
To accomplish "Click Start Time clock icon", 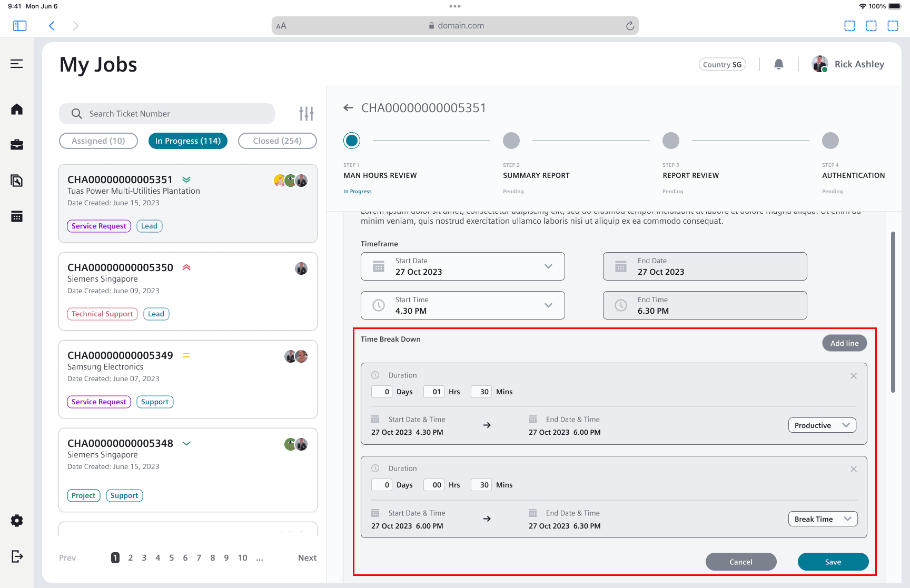I will tap(379, 305).
